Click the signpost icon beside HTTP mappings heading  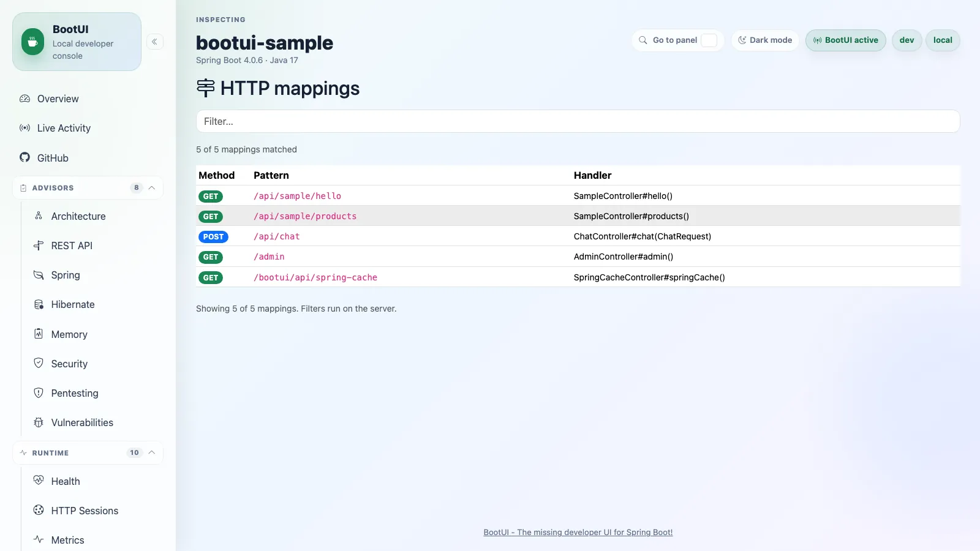click(206, 88)
